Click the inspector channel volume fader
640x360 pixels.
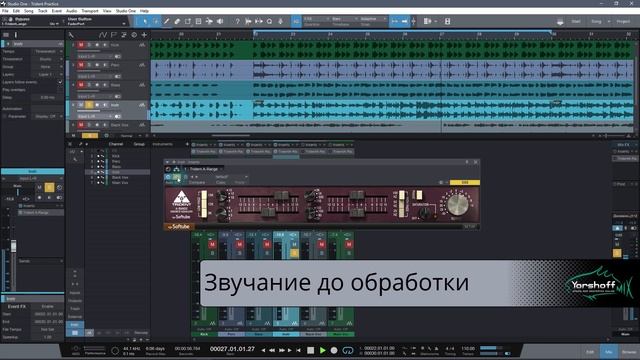[13, 245]
